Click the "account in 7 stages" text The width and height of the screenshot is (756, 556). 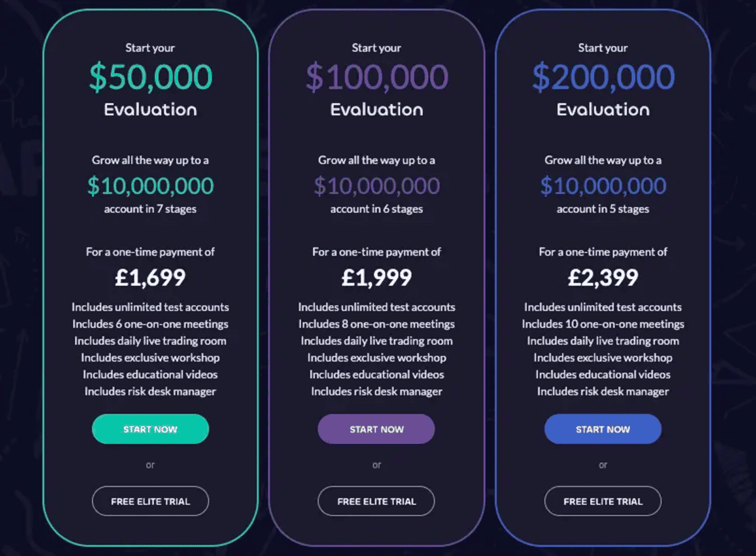pyautogui.click(x=150, y=209)
